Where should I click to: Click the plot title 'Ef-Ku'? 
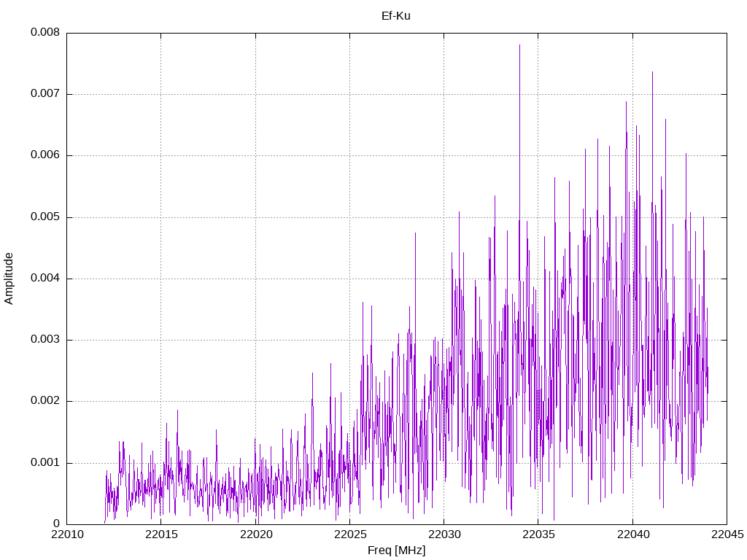click(x=395, y=16)
